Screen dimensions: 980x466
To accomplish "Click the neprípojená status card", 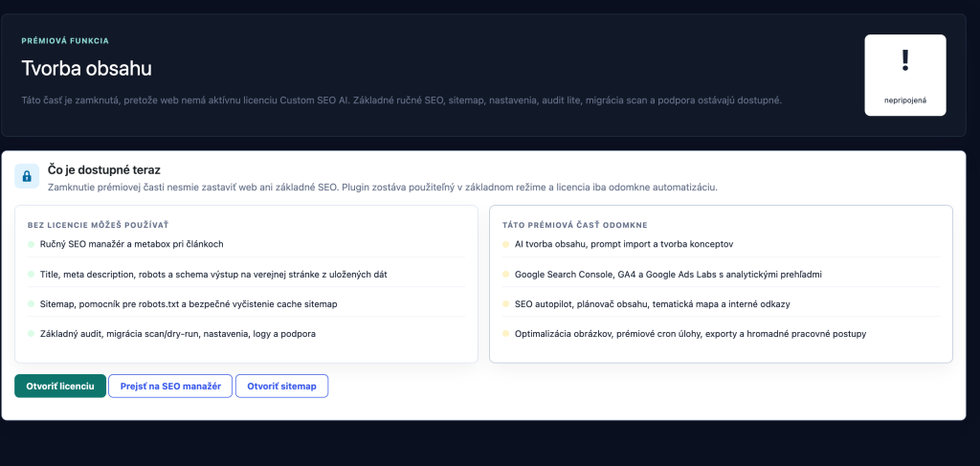I will pos(905,75).
